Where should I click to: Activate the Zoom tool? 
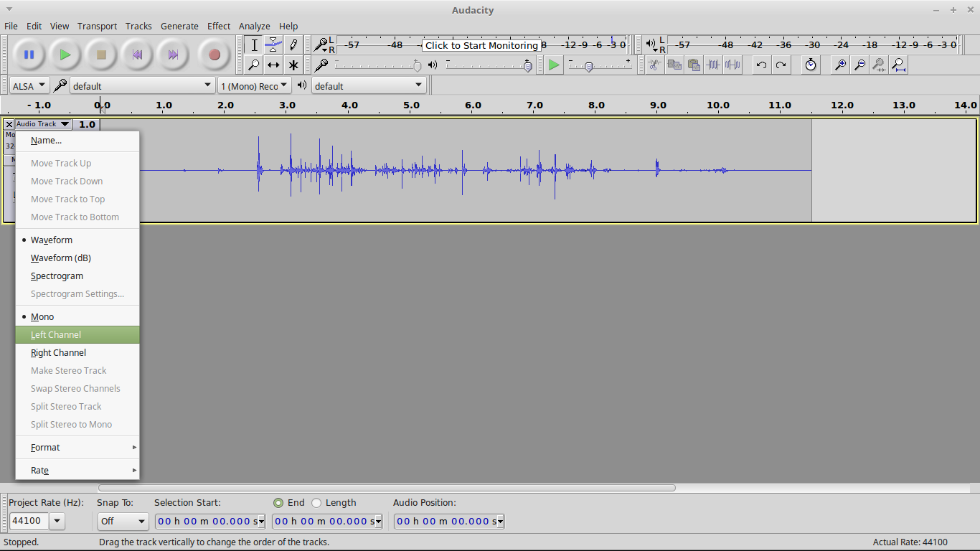[x=253, y=65]
